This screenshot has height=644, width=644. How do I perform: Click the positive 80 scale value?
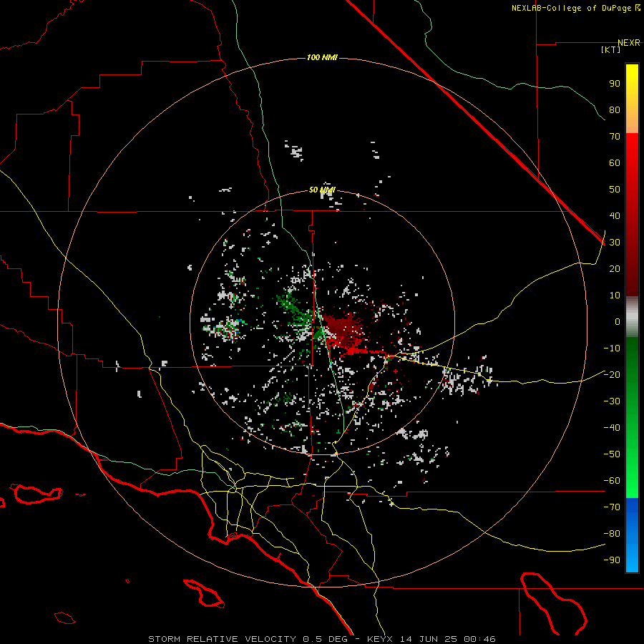pyautogui.click(x=615, y=110)
